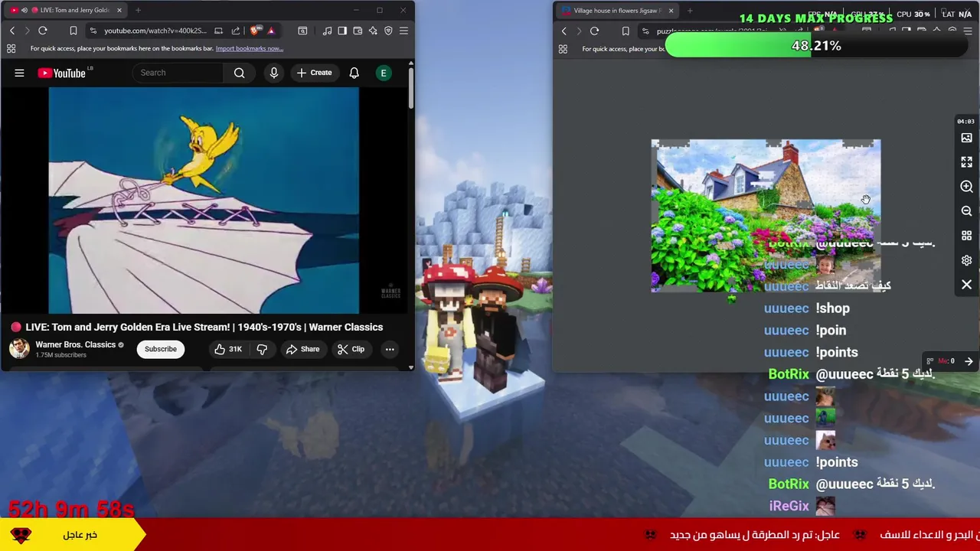Bookmark the YouTube page
Image resolution: width=980 pixels, height=551 pixels.
tap(73, 31)
